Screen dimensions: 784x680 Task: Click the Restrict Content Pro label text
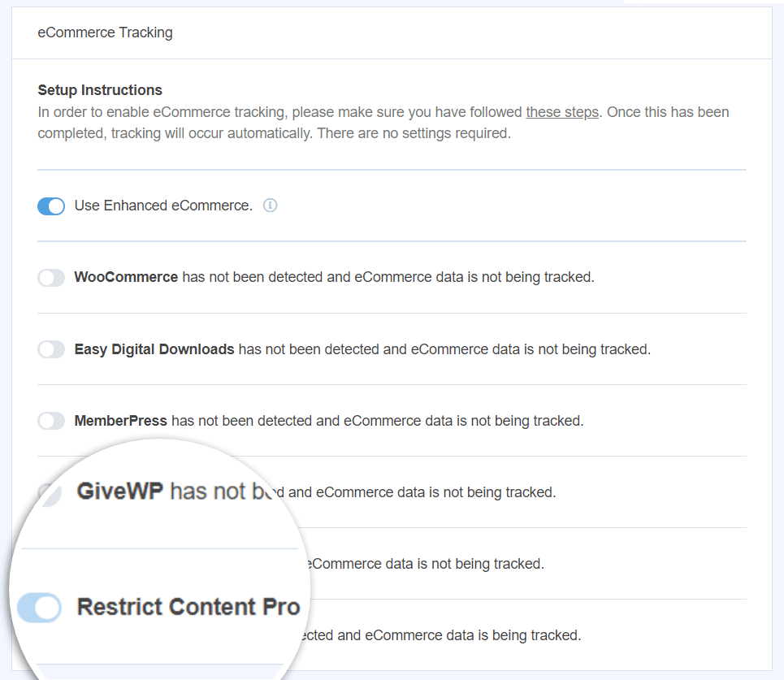tap(188, 607)
